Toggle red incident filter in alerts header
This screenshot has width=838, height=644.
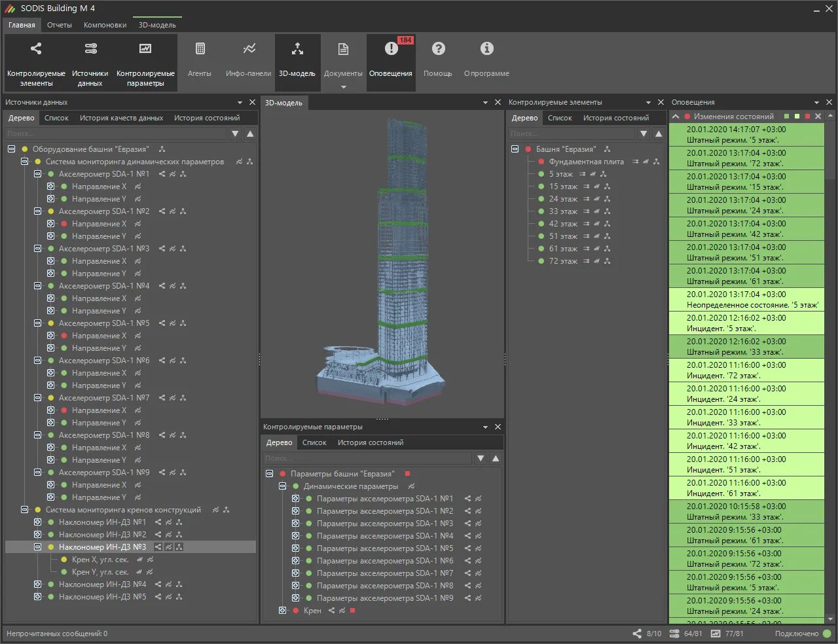coord(807,116)
